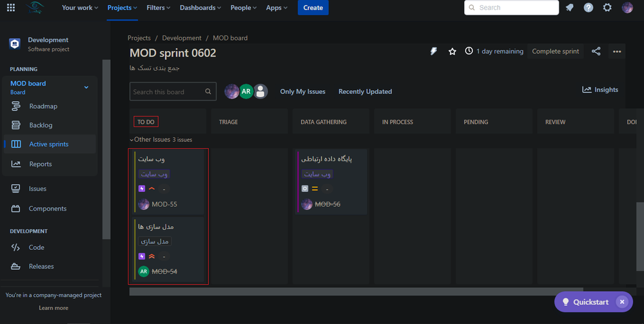Open the board more options menu

[x=617, y=52]
